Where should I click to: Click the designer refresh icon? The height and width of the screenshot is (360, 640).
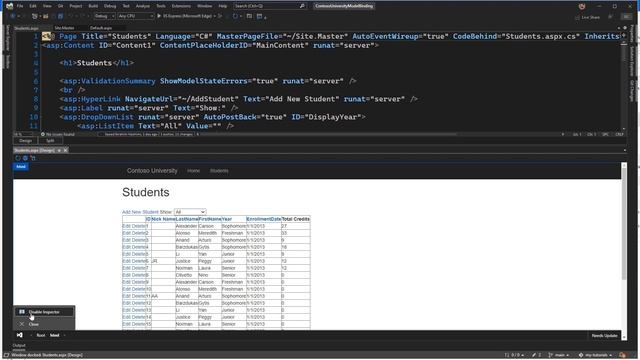pyautogui.click(x=18, y=158)
